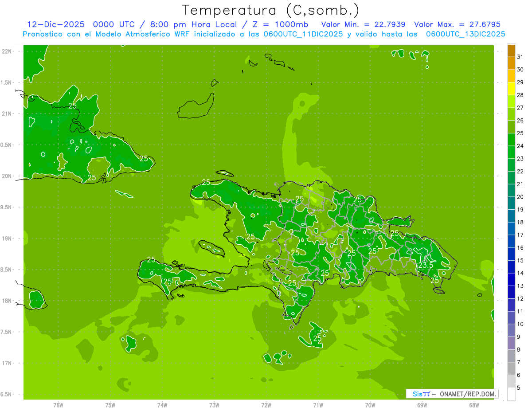Pick the amber swatch between 29 and 30

[x=511, y=76]
